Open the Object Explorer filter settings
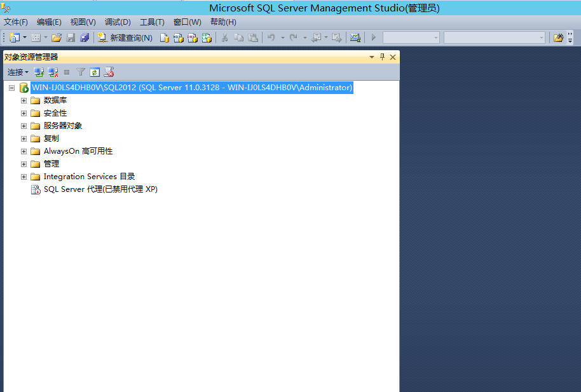This screenshot has height=392, width=581. click(x=80, y=72)
